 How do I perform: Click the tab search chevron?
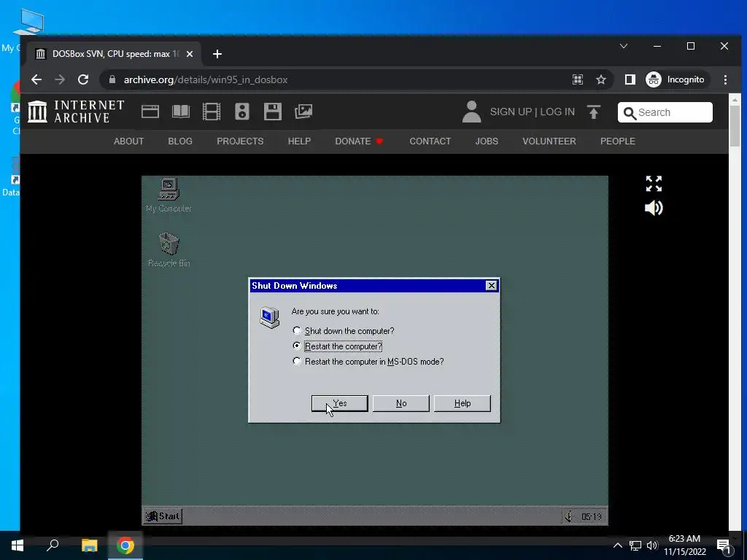tap(624, 46)
